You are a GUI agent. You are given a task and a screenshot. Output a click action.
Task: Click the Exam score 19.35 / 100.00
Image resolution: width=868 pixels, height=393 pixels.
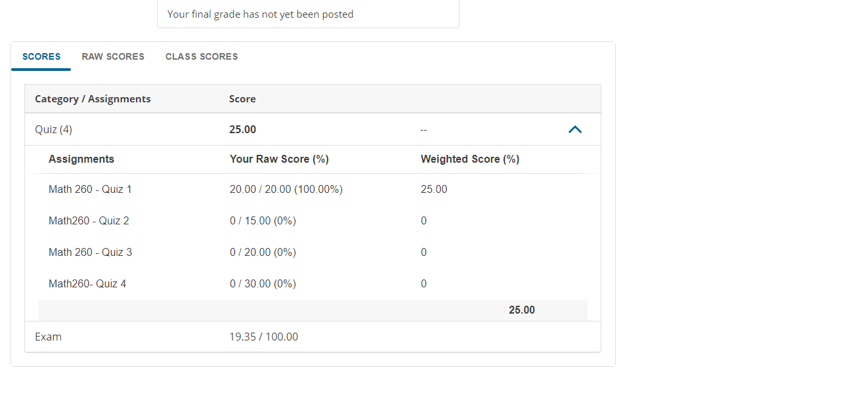(x=263, y=337)
